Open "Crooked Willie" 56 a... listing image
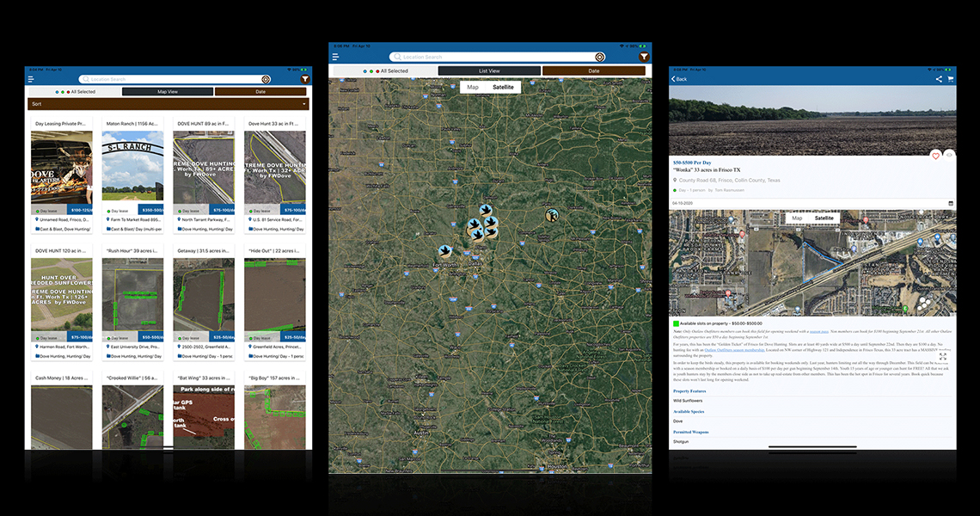Viewport: 980px width, 516px height. (x=132, y=417)
